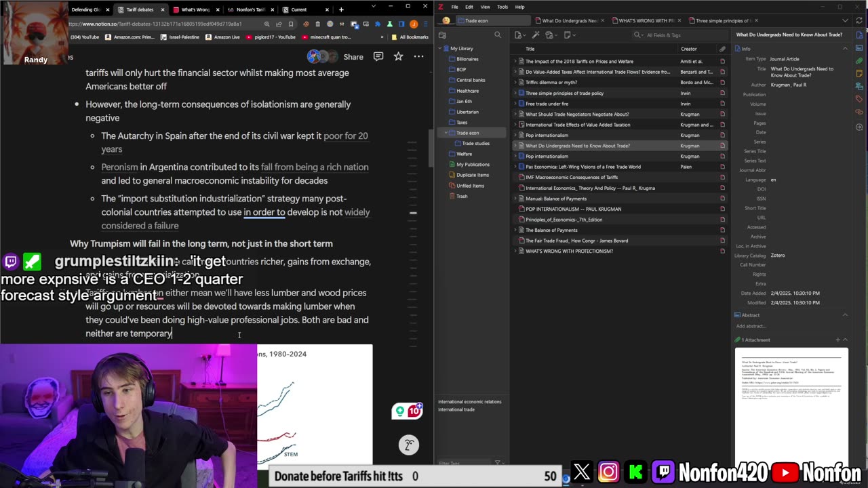Collapse the Attachment section chevron
This screenshot has height=488, width=868.
(x=846, y=340)
